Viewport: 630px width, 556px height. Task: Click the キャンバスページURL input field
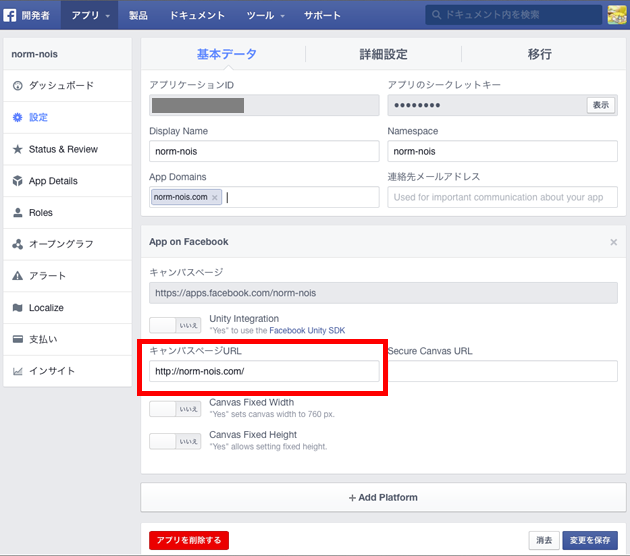pos(265,371)
